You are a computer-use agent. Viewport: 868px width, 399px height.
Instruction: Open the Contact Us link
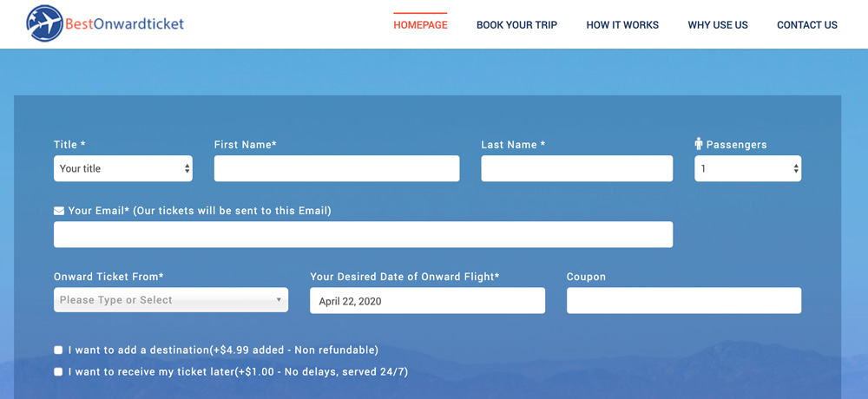[x=807, y=25]
